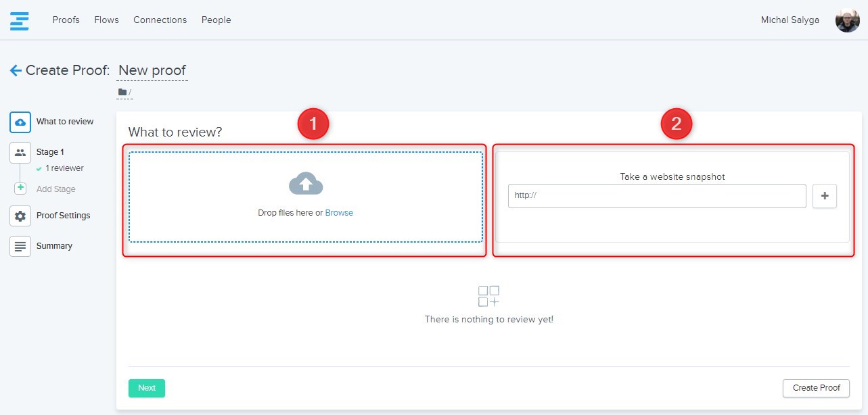Focus the http:// website URL field
The height and width of the screenshot is (415, 868).
pos(656,196)
